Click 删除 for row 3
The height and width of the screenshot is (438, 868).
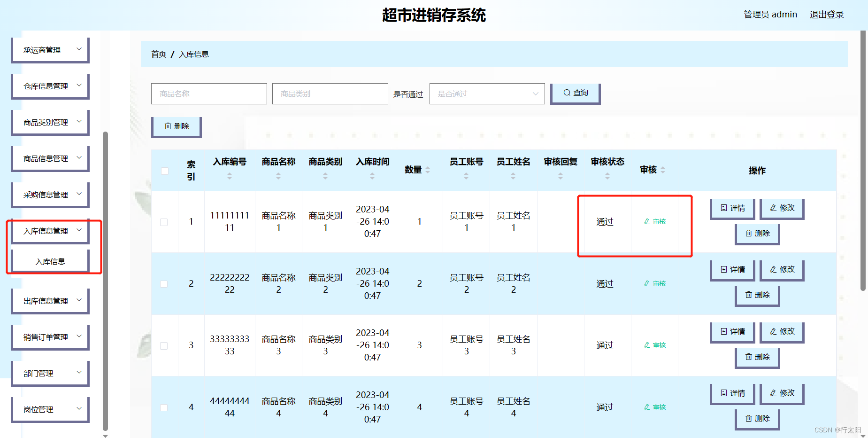(x=757, y=358)
